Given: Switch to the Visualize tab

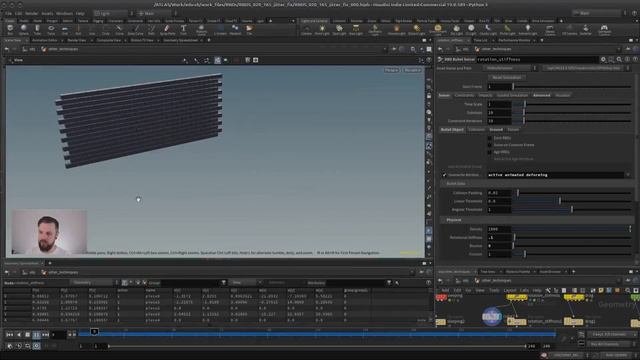Looking at the screenshot, I should tap(562, 95).
